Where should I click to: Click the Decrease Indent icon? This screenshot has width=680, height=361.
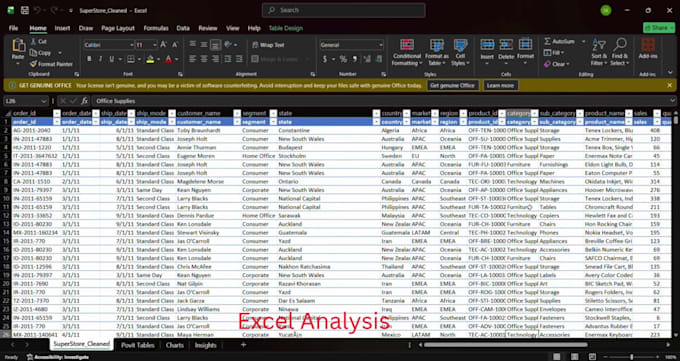[228, 59]
